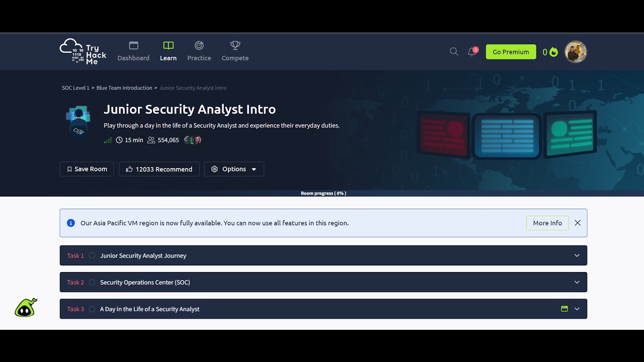
Task: Click the Go Premium button
Action: 511,52
